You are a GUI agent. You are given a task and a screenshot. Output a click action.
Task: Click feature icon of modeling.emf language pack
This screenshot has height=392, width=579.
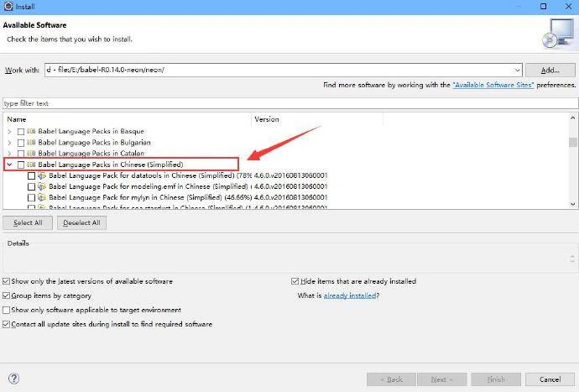42,186
